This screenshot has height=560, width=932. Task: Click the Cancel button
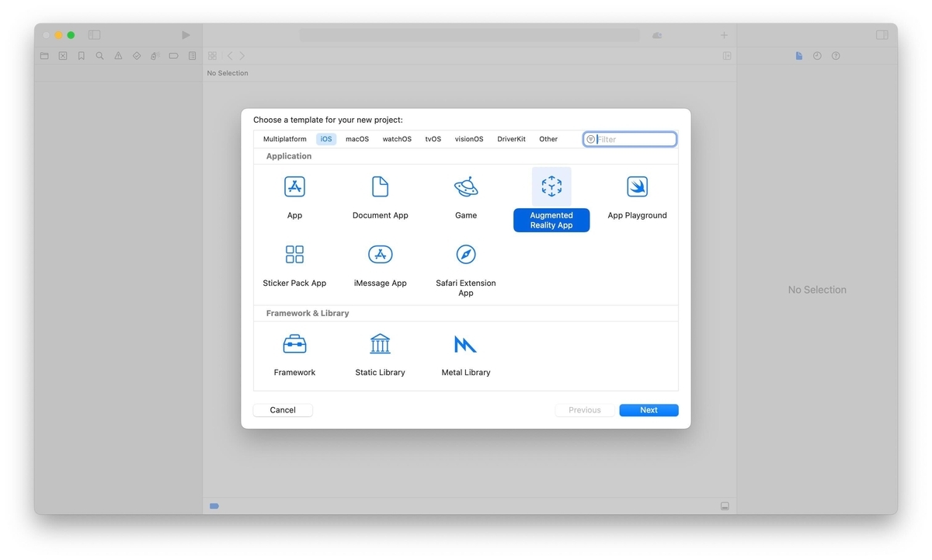[x=283, y=410]
